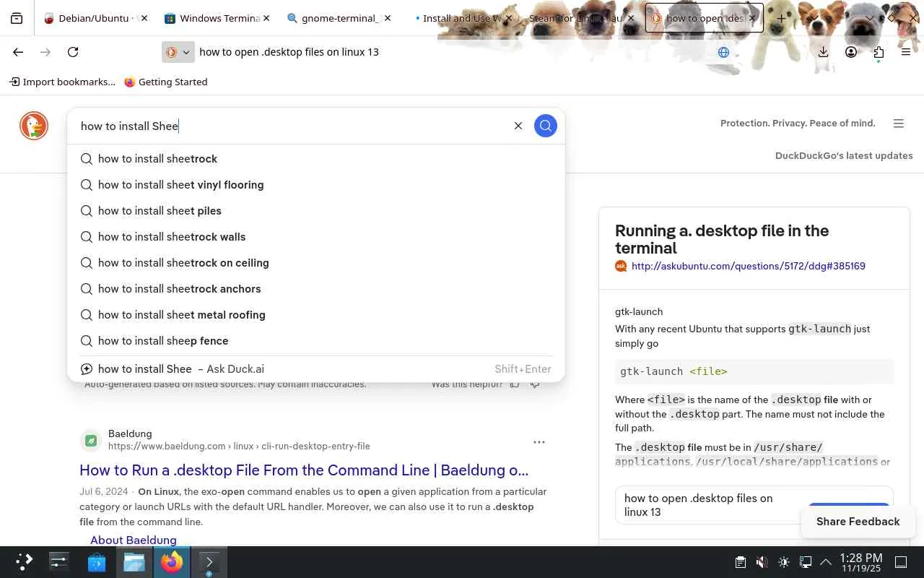924x578 pixels.
Task: Open the Firefox application menu
Action: (x=906, y=52)
